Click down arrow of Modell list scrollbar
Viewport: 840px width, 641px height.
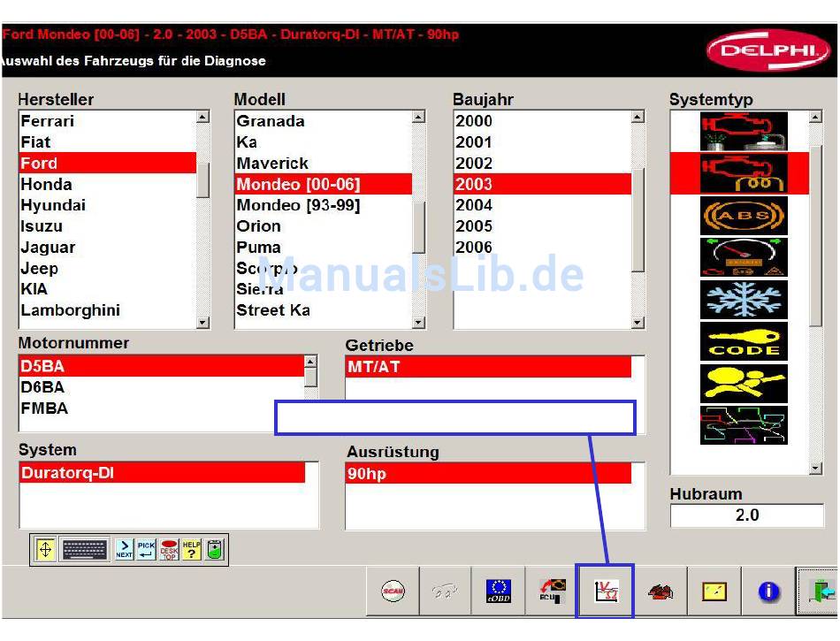click(418, 323)
